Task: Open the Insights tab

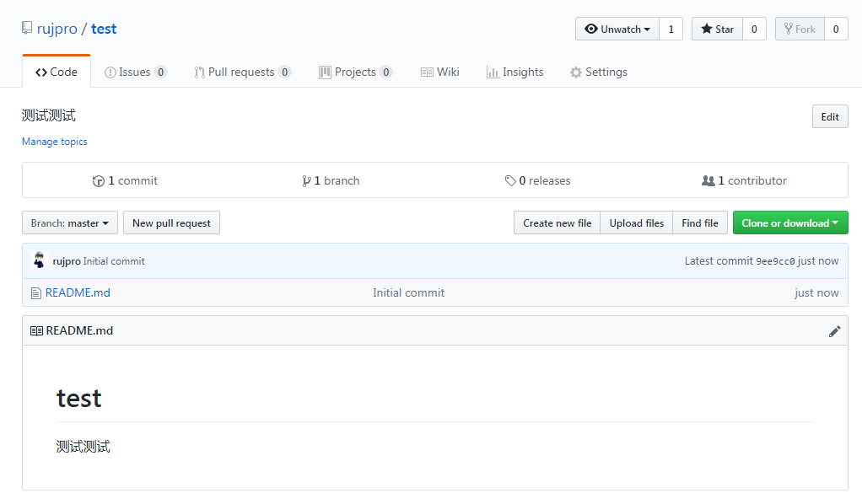Action: (x=515, y=72)
